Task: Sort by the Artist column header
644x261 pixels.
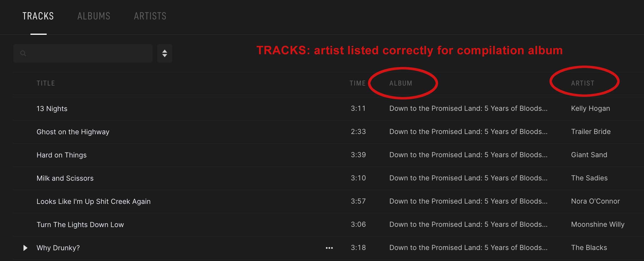Action: tap(583, 83)
